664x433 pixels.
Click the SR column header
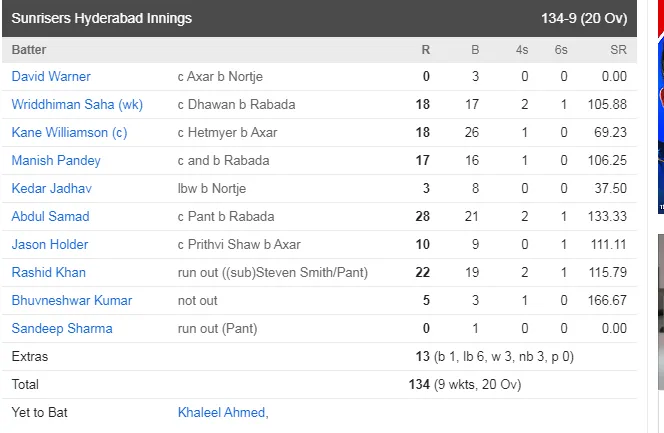(618, 50)
